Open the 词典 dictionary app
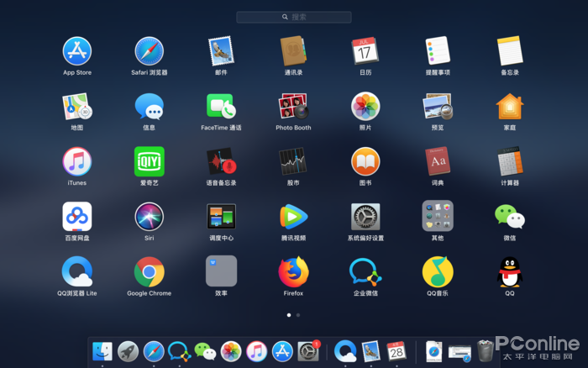 438,161
